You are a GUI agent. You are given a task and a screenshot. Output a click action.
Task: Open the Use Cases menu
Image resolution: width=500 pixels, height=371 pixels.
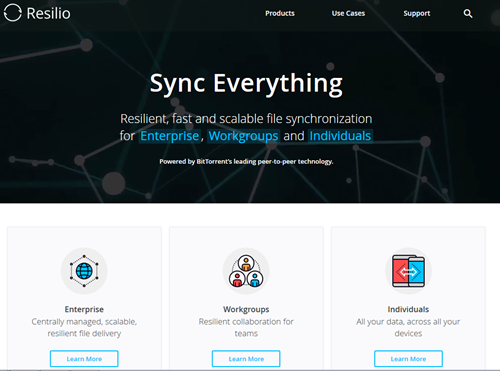(348, 13)
